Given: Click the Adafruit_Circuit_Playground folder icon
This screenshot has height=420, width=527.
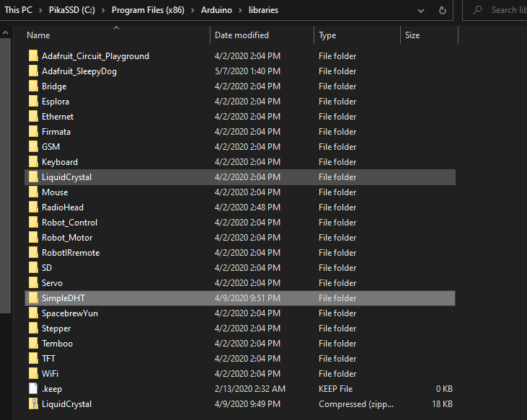Looking at the screenshot, I should click(x=33, y=56).
